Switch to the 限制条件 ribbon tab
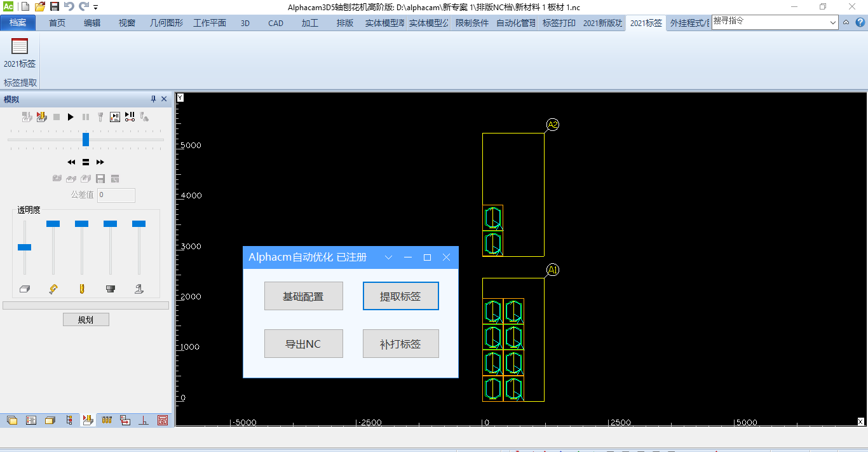 (x=472, y=23)
